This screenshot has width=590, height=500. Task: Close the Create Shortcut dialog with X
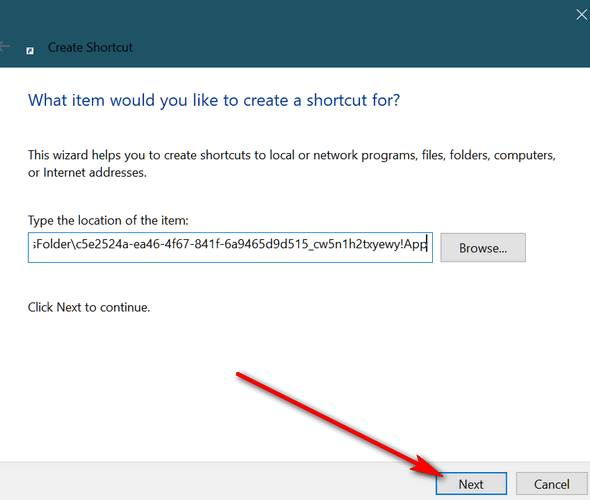tap(582, 15)
